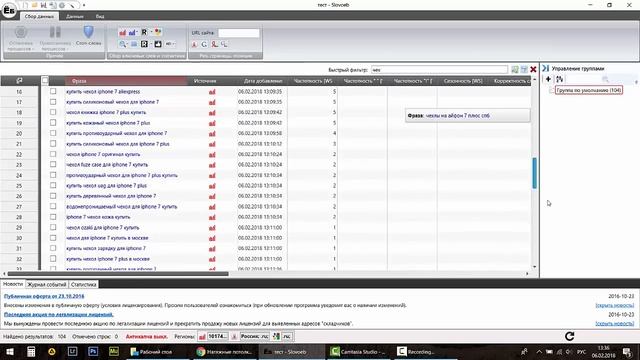
Task: Click the colorful dots icon in the ribbon
Action: pos(158,32)
